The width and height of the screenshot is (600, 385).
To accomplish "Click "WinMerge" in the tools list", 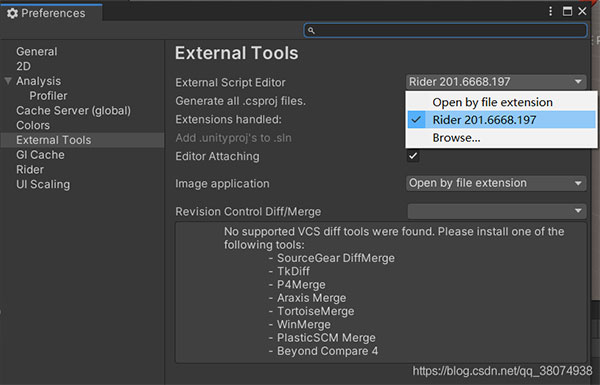I will (x=304, y=325).
